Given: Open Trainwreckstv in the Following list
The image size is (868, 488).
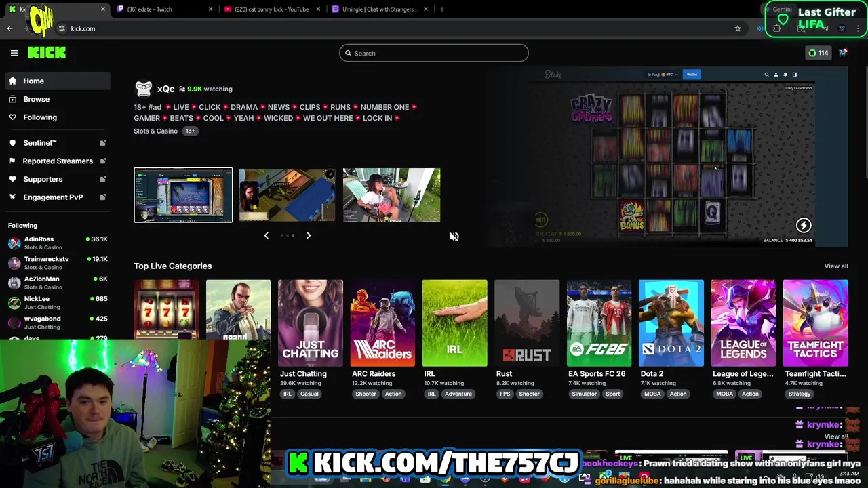Looking at the screenshot, I should (57, 262).
